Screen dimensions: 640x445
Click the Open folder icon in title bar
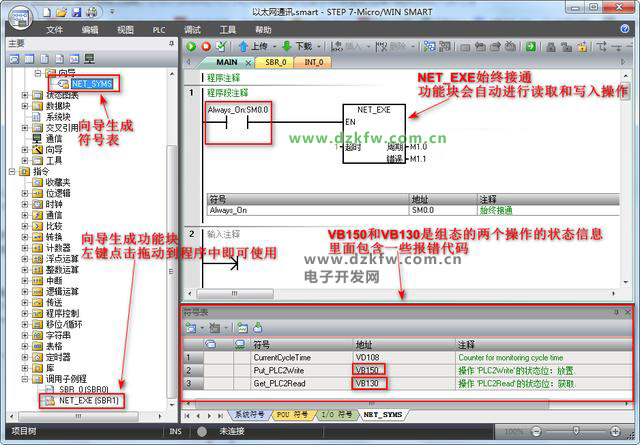point(62,11)
